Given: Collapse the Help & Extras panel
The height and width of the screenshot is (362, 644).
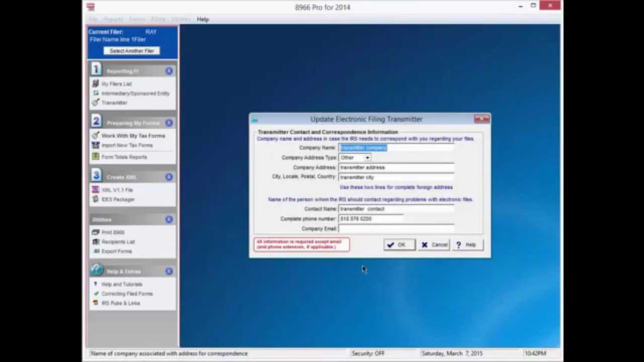Looking at the screenshot, I should [x=169, y=271].
